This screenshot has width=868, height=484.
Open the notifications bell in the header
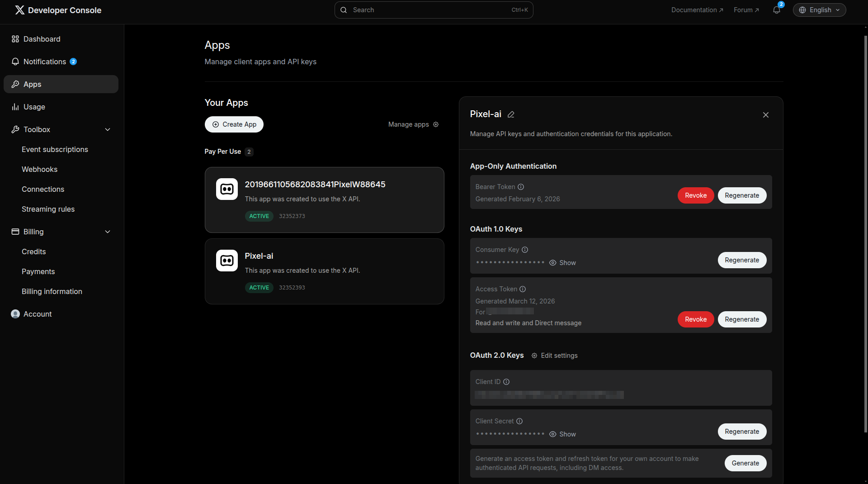click(x=777, y=10)
